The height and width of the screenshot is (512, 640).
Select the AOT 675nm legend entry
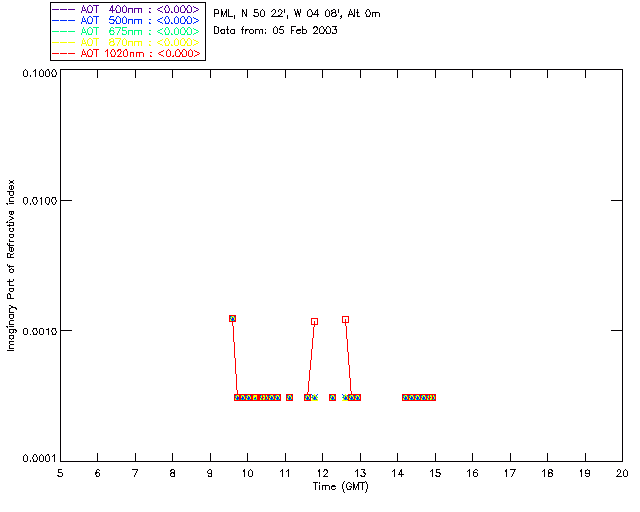(126, 31)
